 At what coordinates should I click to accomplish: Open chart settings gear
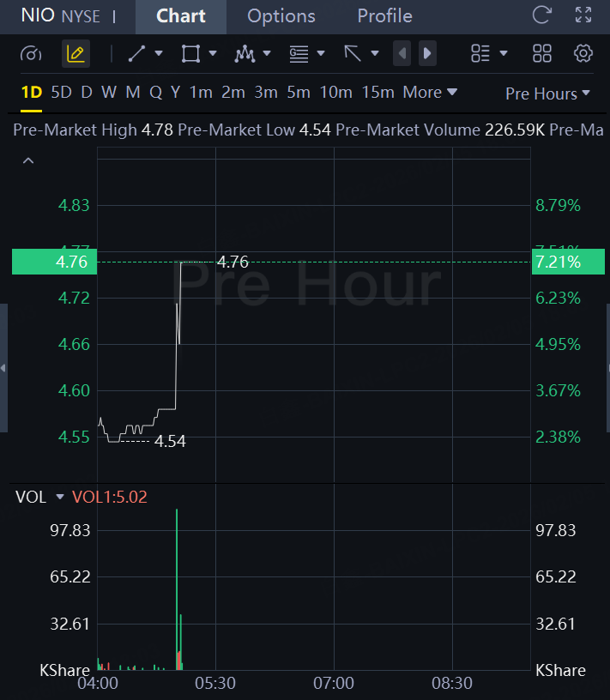coord(583,53)
